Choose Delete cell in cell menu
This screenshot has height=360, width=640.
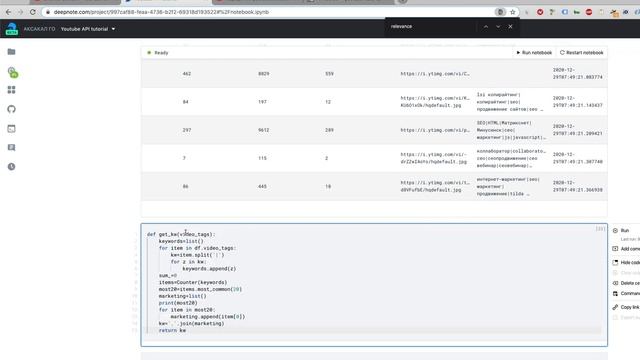(626, 283)
